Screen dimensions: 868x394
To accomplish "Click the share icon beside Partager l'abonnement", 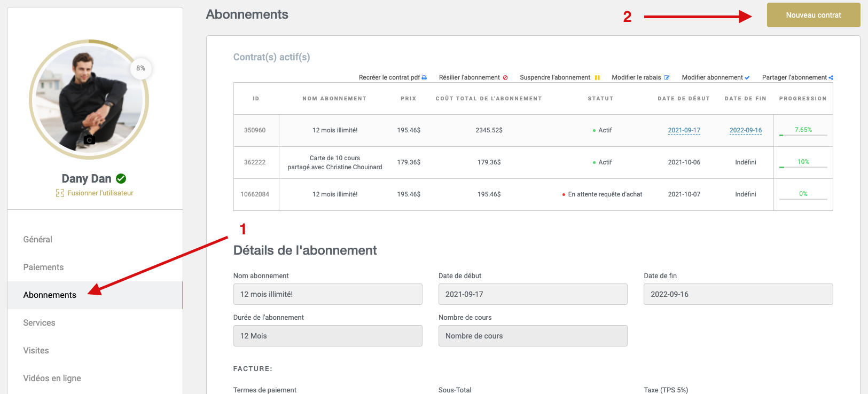I will pyautogui.click(x=831, y=78).
